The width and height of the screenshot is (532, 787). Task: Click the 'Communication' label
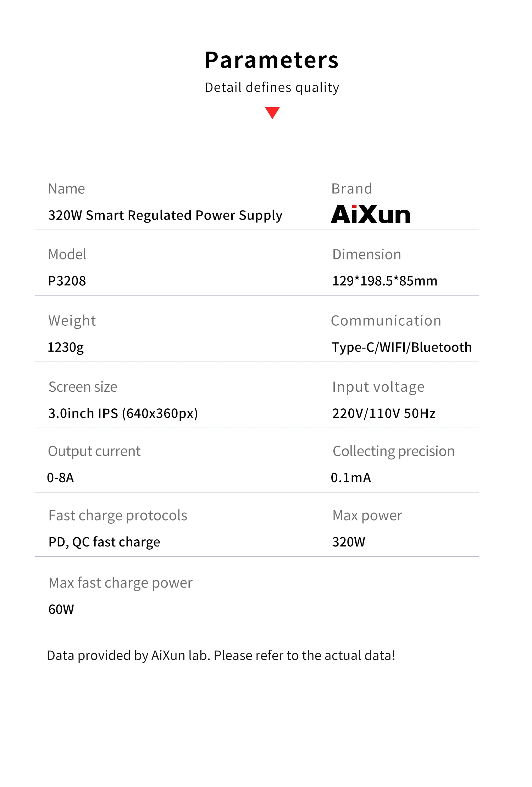pyautogui.click(x=386, y=321)
